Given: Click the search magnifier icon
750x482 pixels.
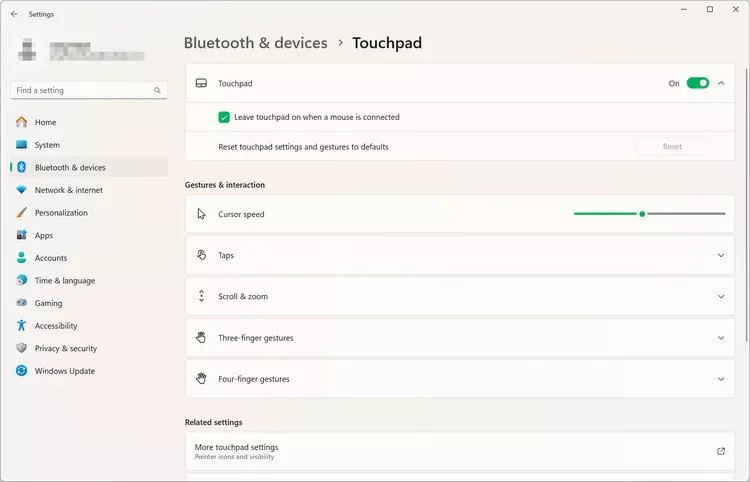Looking at the screenshot, I should click(158, 90).
